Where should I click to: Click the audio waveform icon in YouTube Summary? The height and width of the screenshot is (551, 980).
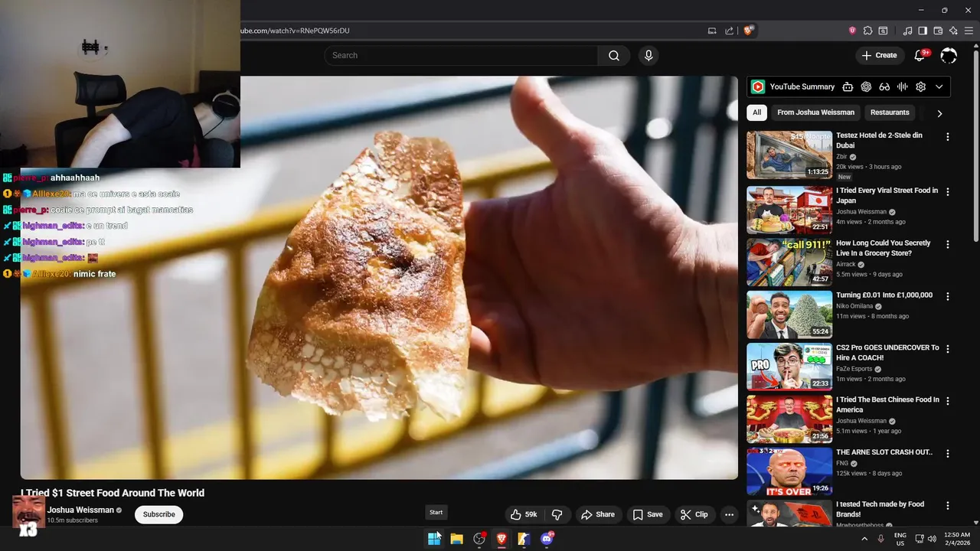tap(903, 86)
